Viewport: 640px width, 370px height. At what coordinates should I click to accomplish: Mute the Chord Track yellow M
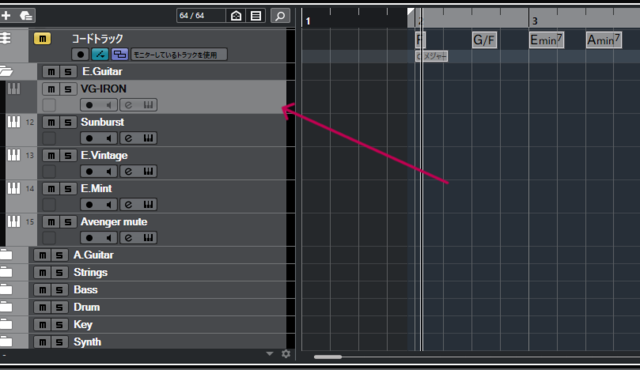(x=42, y=39)
